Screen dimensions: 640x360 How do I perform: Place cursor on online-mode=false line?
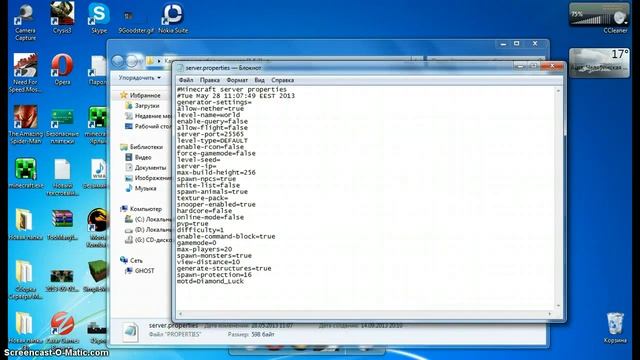[x=210, y=217]
